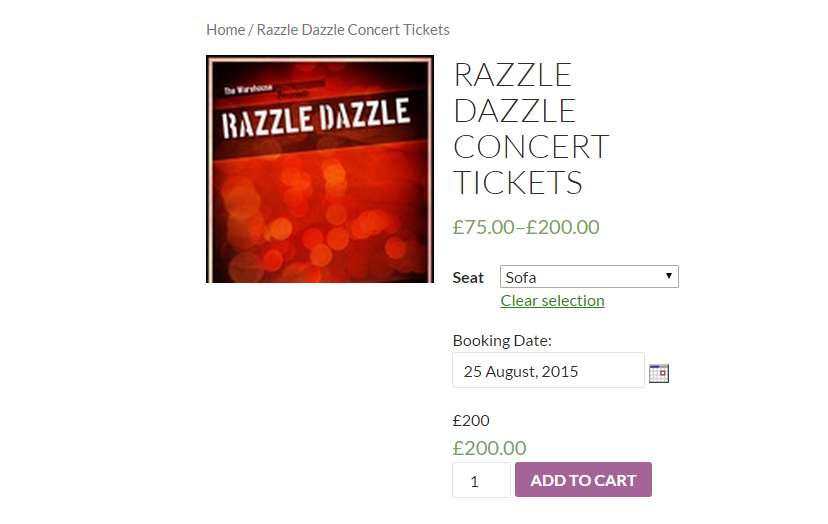Click the RAZZLE DAZZLE CONCERT TICKETS page heading
828x524 pixels.
(531, 128)
